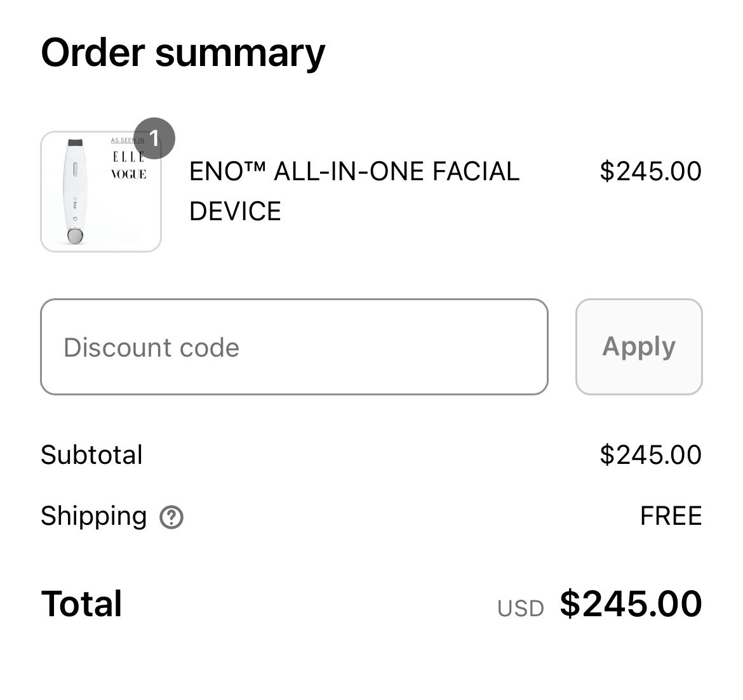743x700 pixels.
Task: Click the device's silver roller head
Action: [x=76, y=236]
